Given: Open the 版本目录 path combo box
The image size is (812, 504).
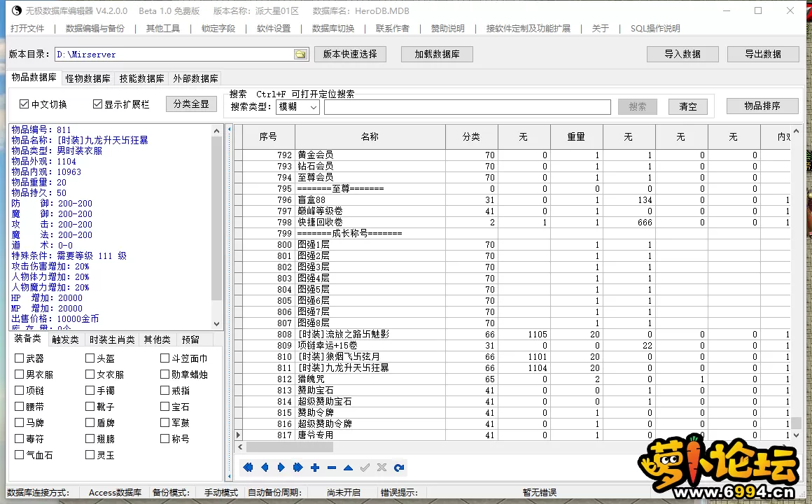Looking at the screenshot, I should (x=182, y=55).
